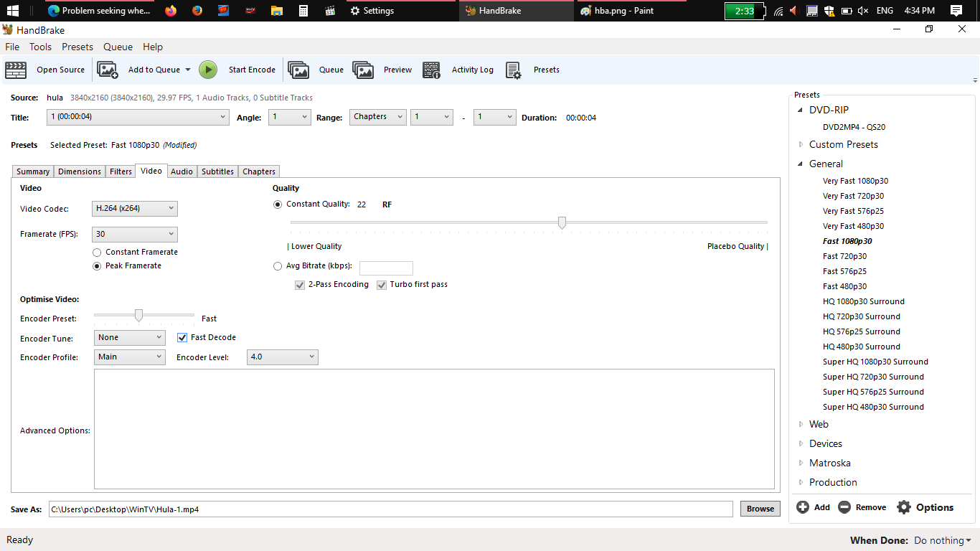Select the Avg Bitrate radio button
Image resolution: width=980 pixels, height=551 pixels.
[278, 266]
